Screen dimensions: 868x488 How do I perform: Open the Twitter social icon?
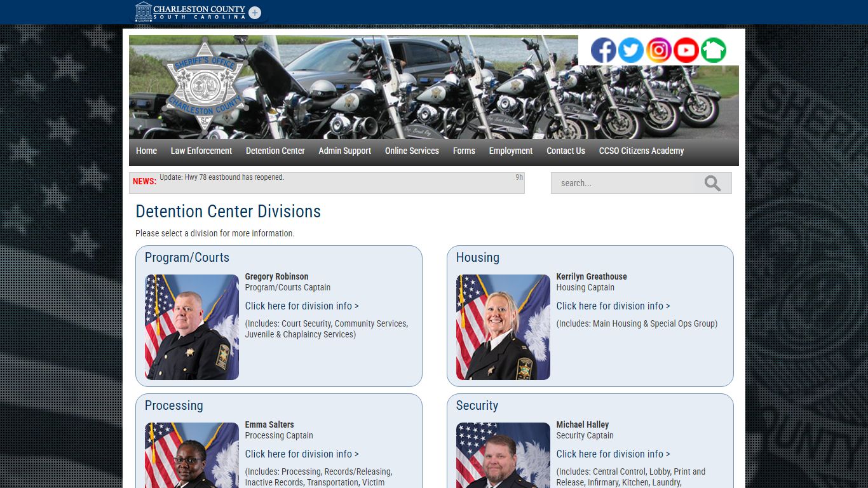[631, 50]
